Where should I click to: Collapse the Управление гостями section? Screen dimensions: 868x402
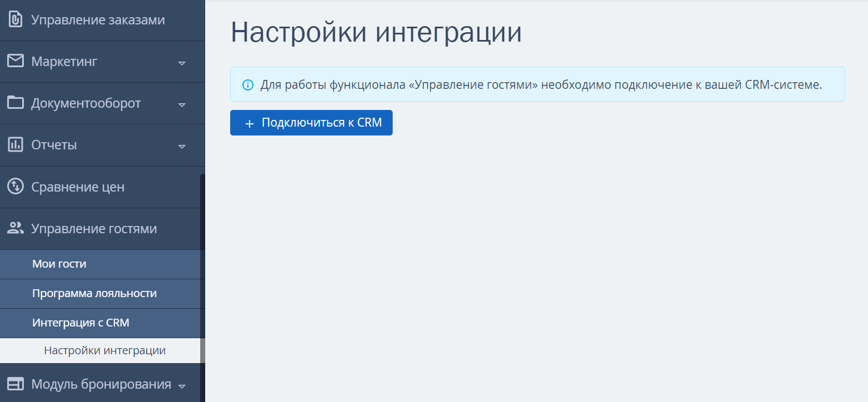pyautogui.click(x=103, y=229)
